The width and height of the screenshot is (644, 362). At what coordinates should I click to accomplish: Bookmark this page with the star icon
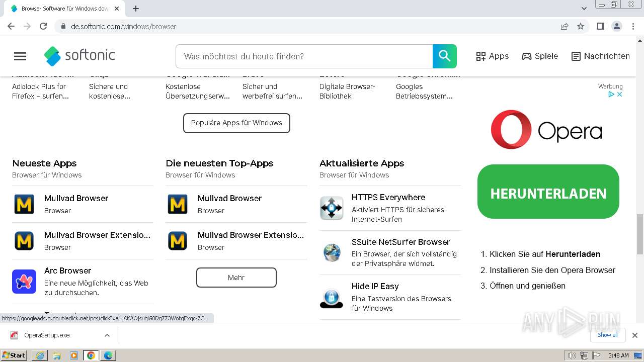click(x=581, y=26)
